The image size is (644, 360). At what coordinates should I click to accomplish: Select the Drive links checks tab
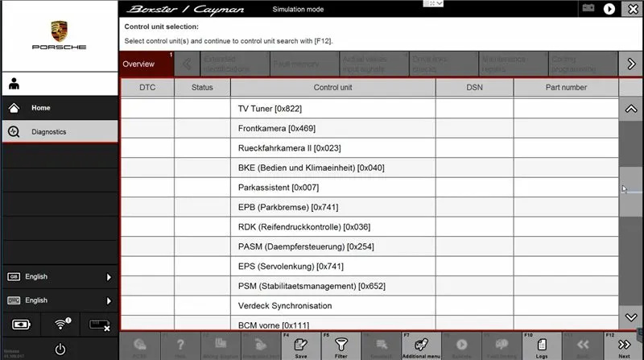pyautogui.click(x=444, y=64)
